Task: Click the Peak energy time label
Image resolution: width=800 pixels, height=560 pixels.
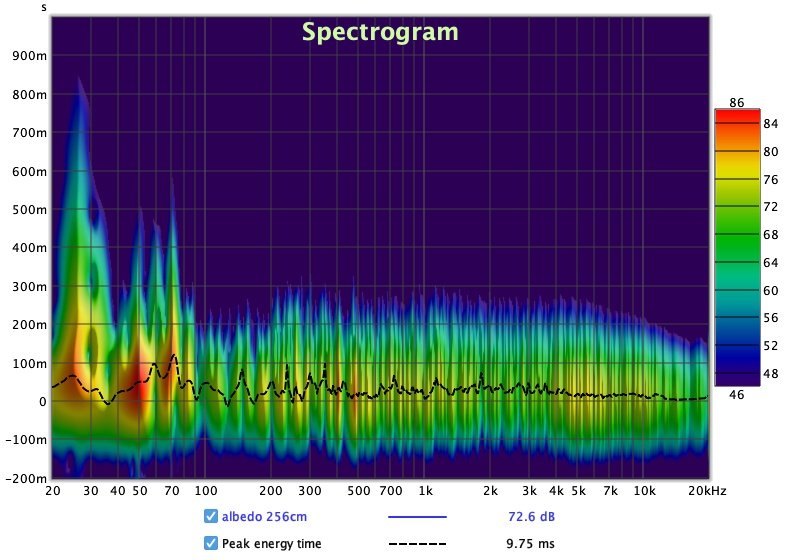Action: click(x=271, y=544)
